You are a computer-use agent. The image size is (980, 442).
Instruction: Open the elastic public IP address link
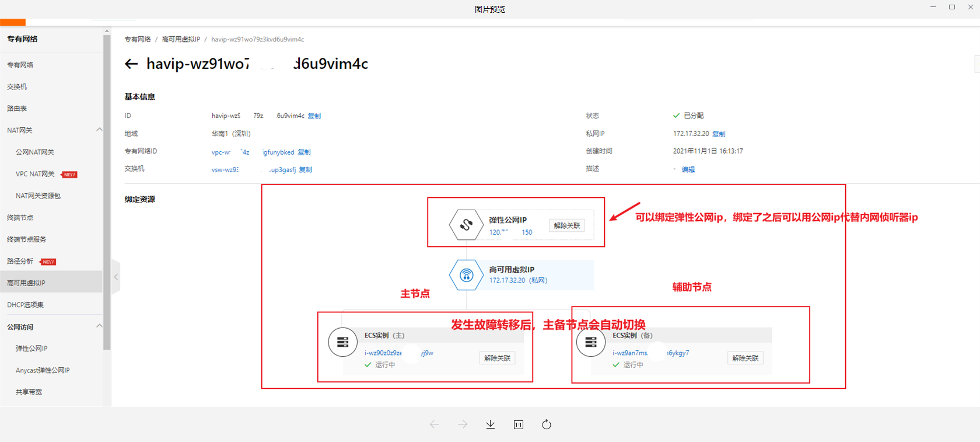[510, 232]
